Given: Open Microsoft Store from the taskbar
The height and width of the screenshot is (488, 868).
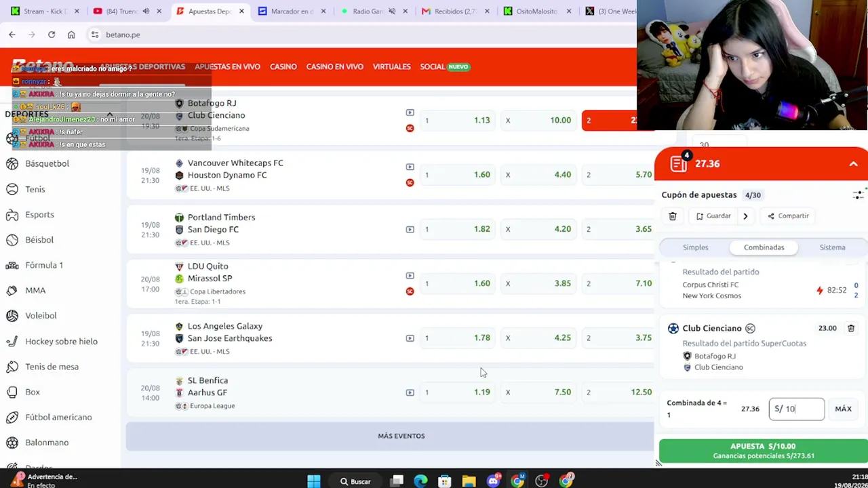Looking at the screenshot, I should coord(445,481).
